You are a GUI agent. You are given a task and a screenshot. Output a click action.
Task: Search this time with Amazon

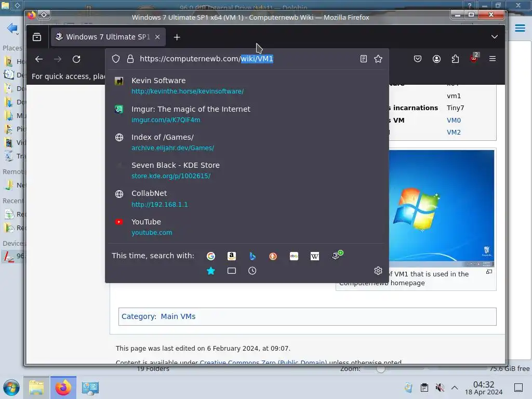231,256
